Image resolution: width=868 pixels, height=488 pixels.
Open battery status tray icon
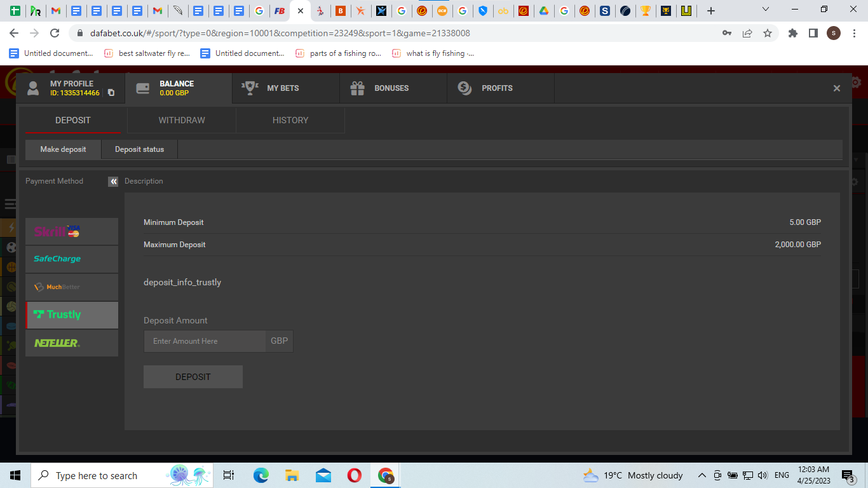(x=733, y=475)
